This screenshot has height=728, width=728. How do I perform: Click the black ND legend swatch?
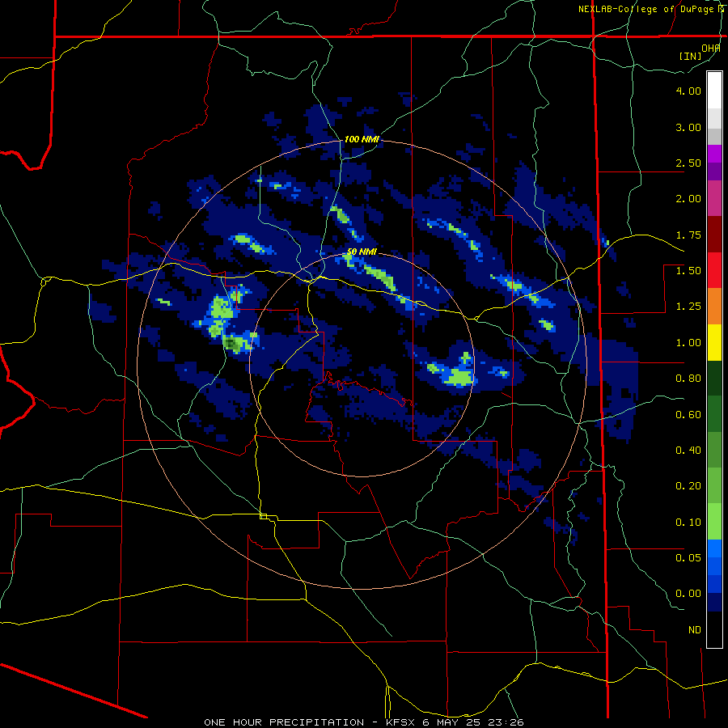714,629
